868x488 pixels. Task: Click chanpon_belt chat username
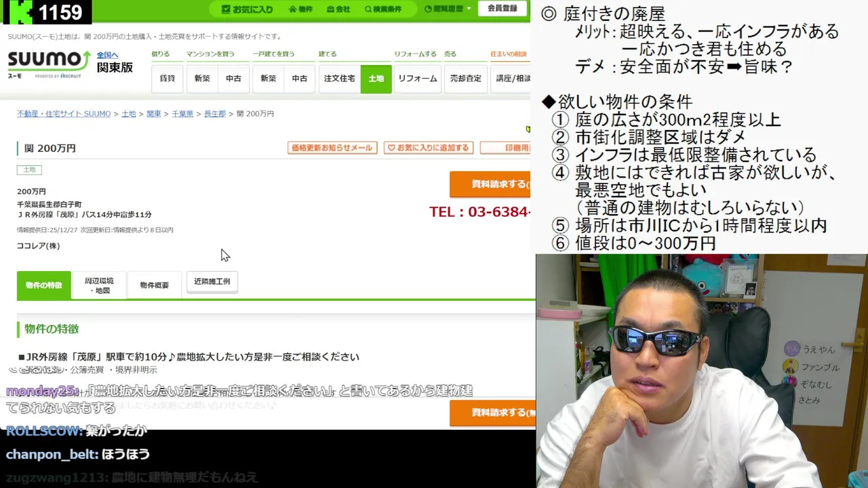point(52,455)
